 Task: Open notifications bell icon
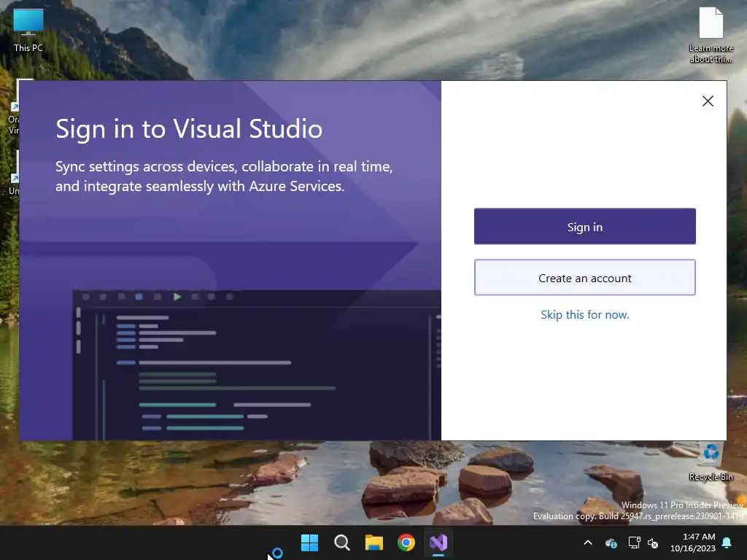[727, 542]
